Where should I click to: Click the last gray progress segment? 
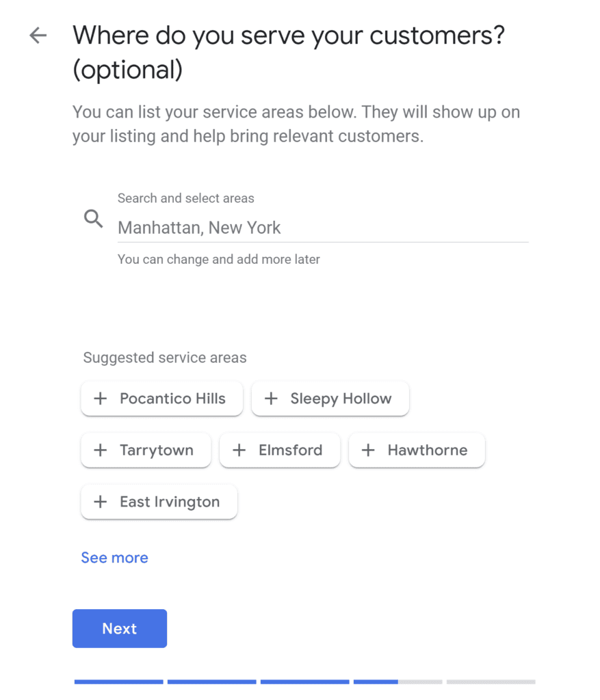[491, 682]
